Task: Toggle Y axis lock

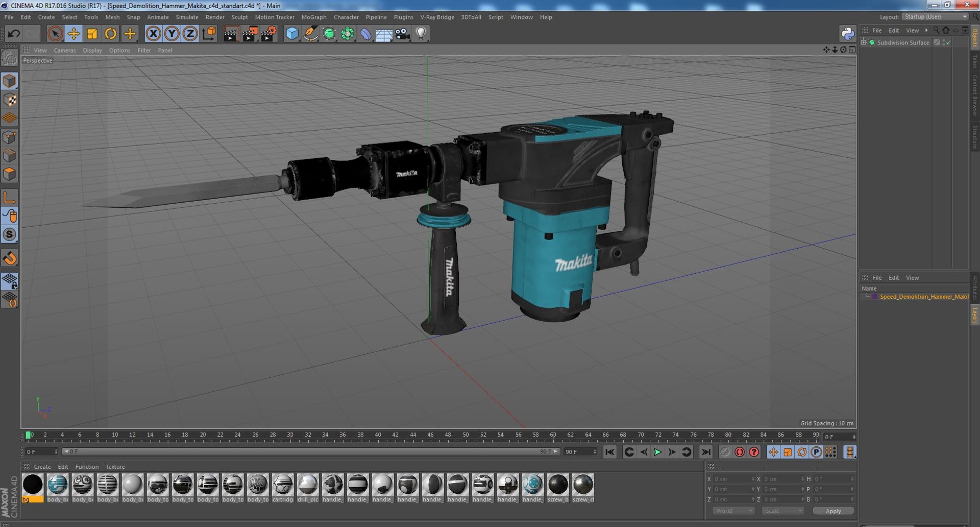Action: coord(172,34)
